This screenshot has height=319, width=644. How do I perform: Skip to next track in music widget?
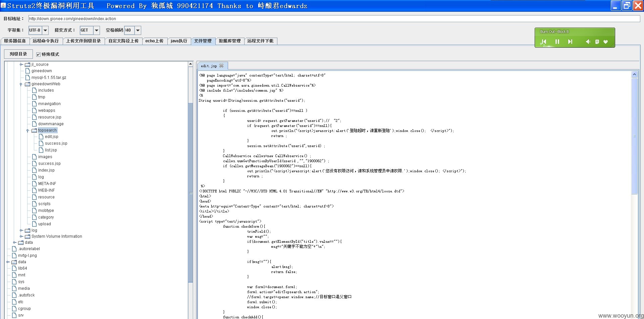(x=570, y=42)
